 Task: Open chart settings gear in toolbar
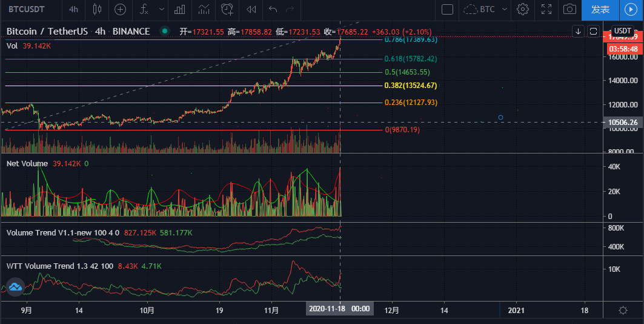point(522,9)
